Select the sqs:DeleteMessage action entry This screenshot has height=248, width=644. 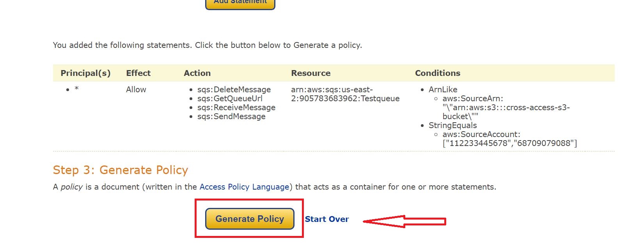coord(234,90)
